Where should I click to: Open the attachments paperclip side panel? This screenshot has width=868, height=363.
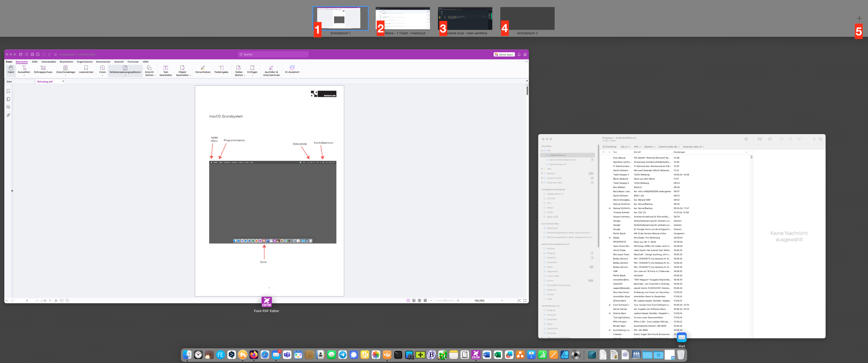click(x=8, y=115)
